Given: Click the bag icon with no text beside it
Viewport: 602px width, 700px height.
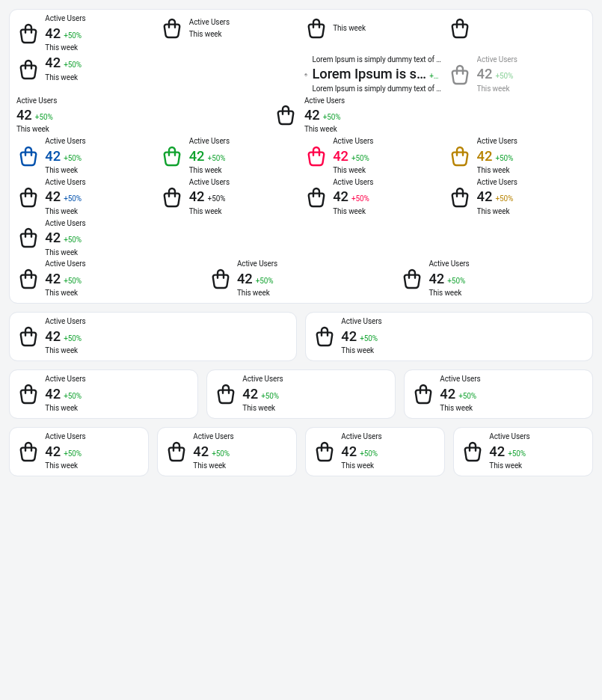Looking at the screenshot, I should 460,28.
